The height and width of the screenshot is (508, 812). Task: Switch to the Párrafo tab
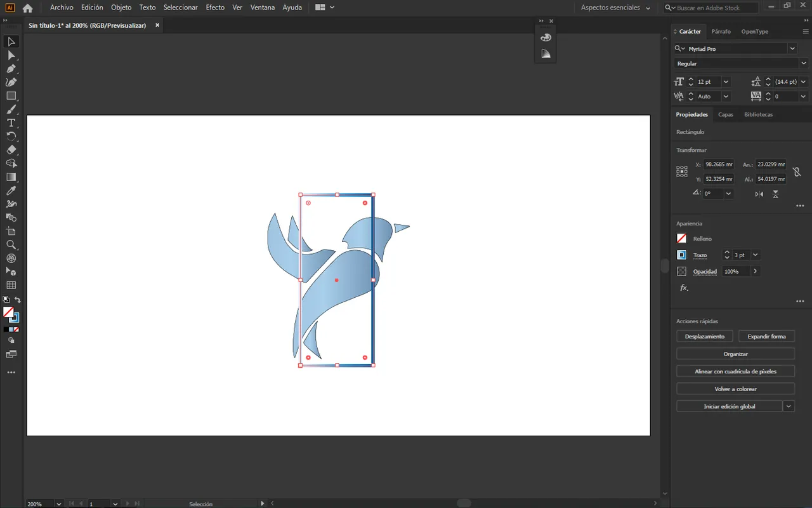[x=721, y=31]
